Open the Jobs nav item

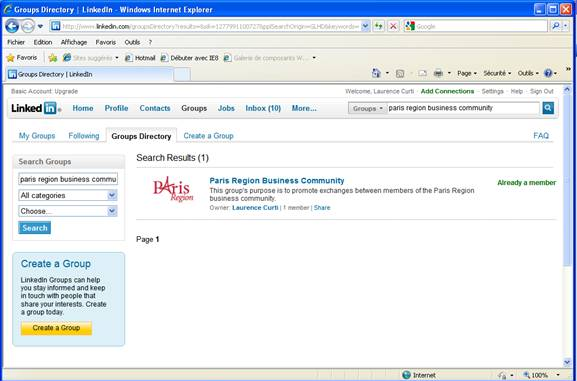pos(226,108)
